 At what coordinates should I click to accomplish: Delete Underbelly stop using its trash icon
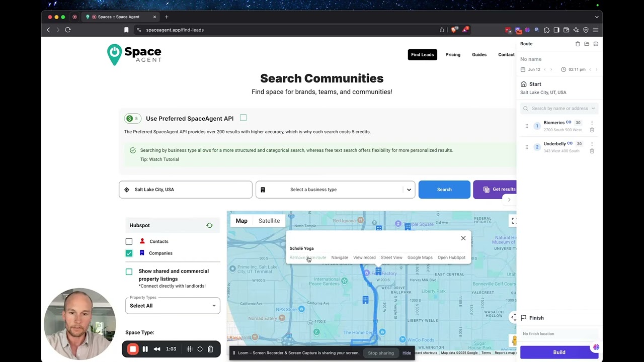pyautogui.click(x=592, y=151)
